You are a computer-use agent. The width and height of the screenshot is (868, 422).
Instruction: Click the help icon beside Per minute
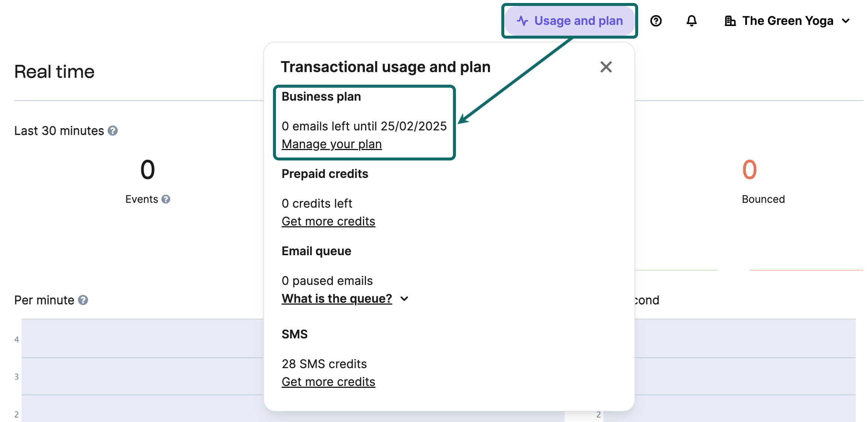[x=83, y=300]
